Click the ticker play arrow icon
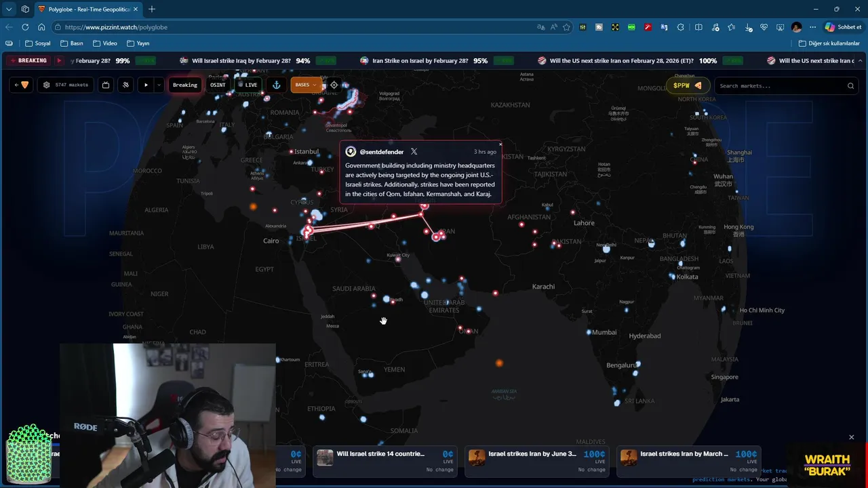The height and width of the screenshot is (488, 868). pos(59,60)
